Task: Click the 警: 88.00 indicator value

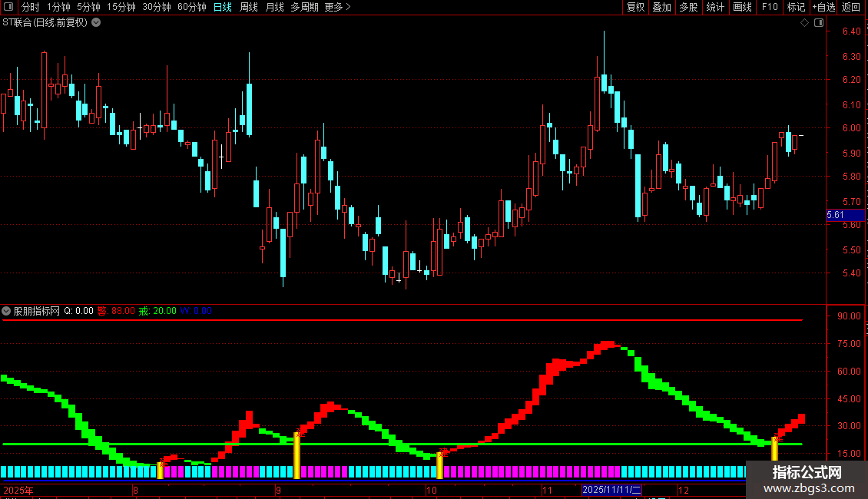Action: [116, 311]
